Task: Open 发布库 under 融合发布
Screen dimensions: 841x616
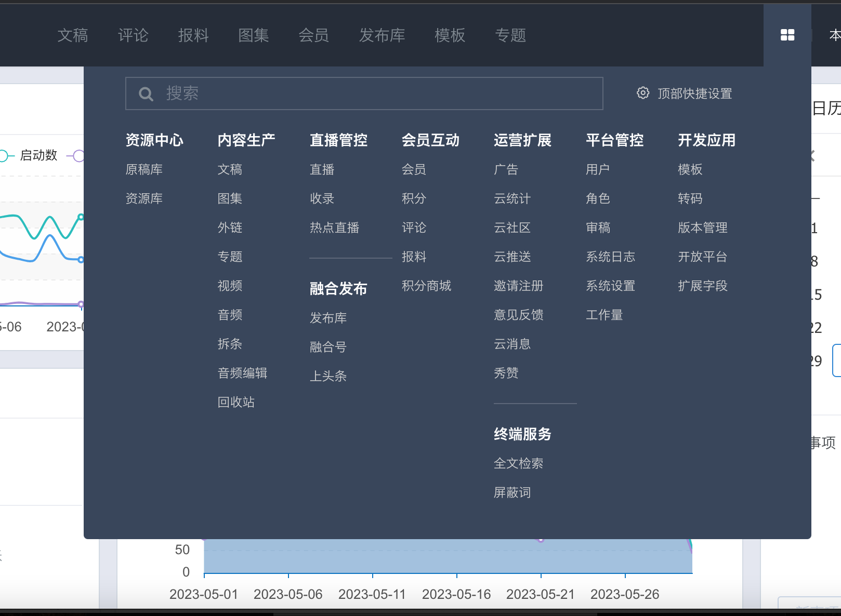Action: [x=328, y=318]
